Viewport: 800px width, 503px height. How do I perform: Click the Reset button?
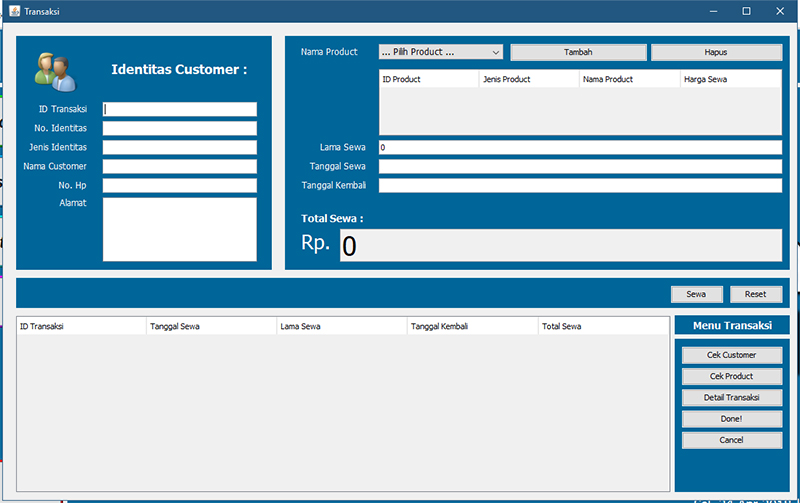pyautogui.click(x=756, y=294)
